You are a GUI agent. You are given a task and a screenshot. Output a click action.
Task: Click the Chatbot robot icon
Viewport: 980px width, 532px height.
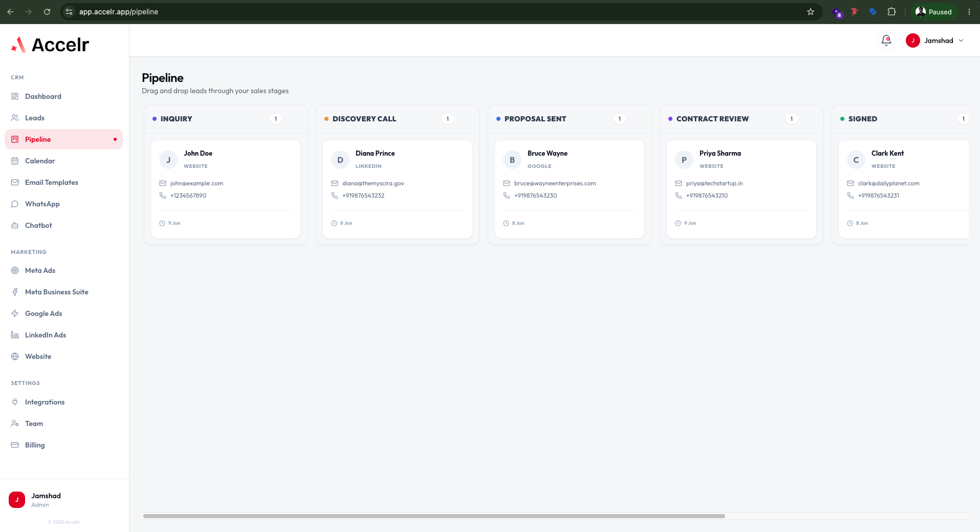(15, 225)
